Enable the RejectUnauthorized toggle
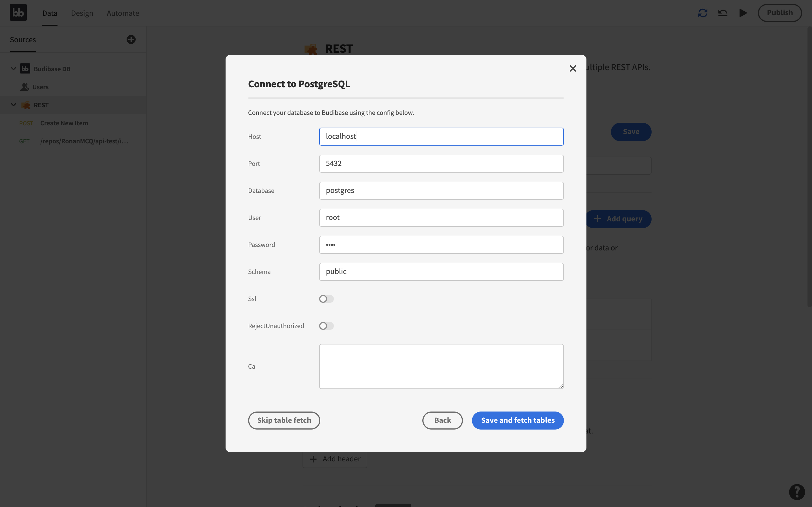This screenshot has height=507, width=812. (326, 326)
